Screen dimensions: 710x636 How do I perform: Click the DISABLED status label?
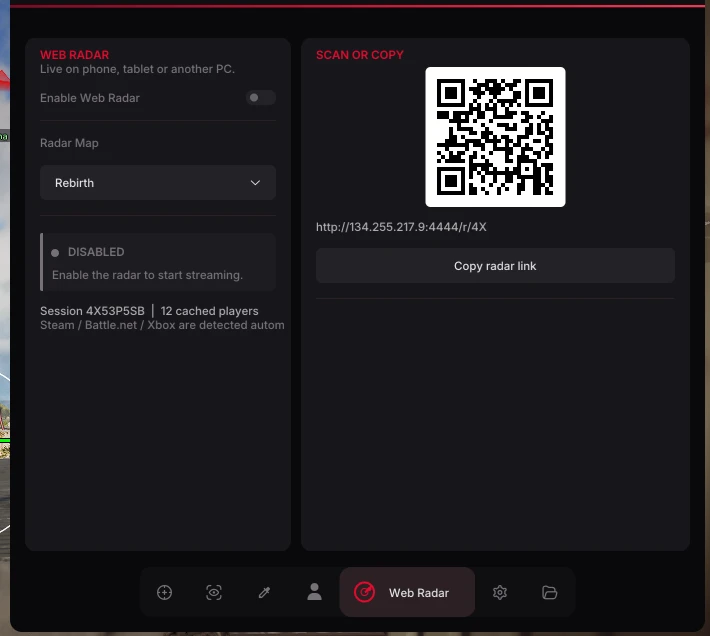point(96,252)
